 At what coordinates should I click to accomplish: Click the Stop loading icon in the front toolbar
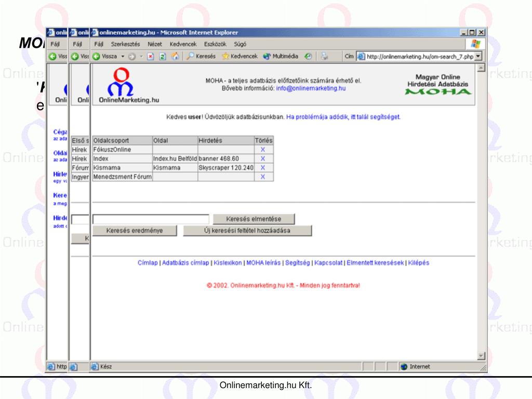tap(151, 57)
